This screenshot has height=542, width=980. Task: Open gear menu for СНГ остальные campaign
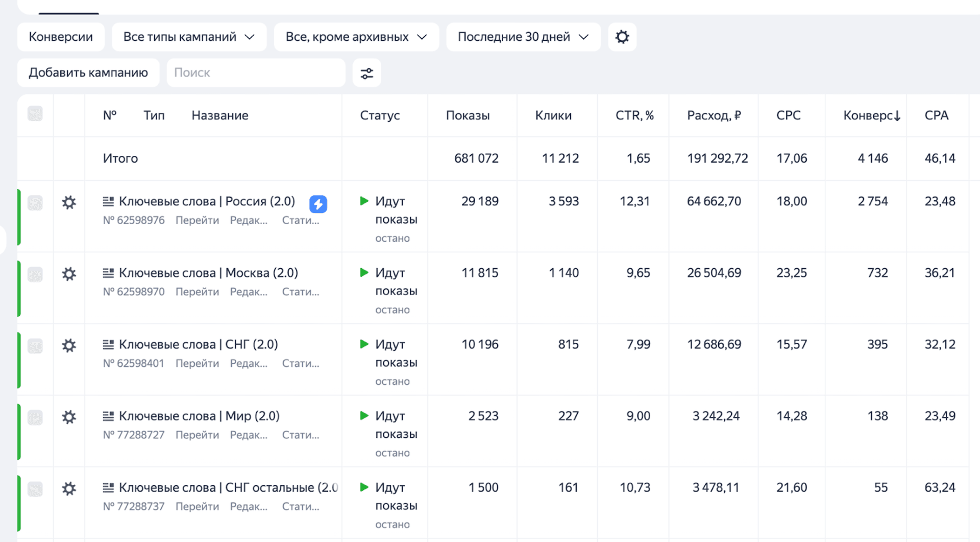pyautogui.click(x=69, y=489)
